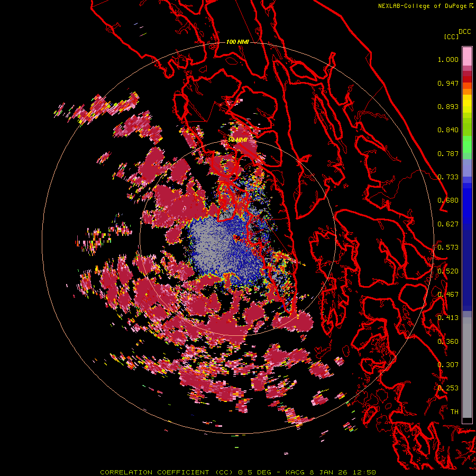Screen dimensions: 476x476
Task: Select the 0.413 color scale value
Action: pyautogui.click(x=448, y=318)
